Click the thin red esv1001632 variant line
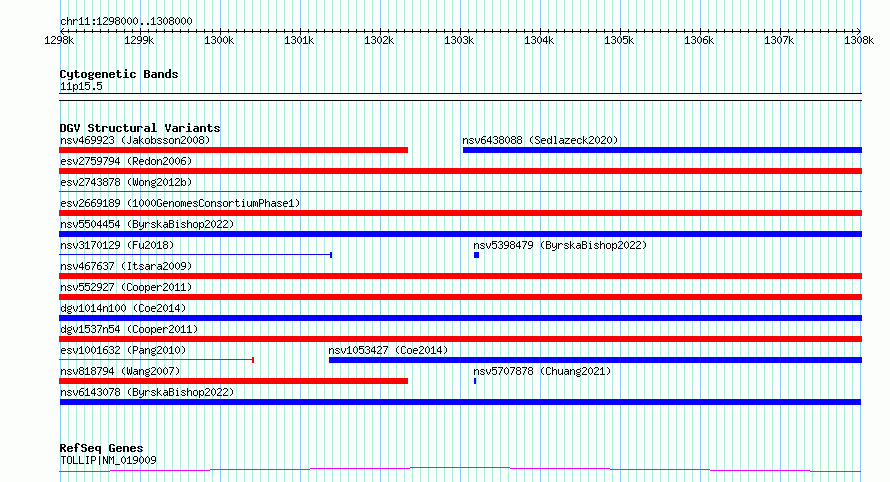The height and width of the screenshot is (482, 890). click(x=156, y=360)
